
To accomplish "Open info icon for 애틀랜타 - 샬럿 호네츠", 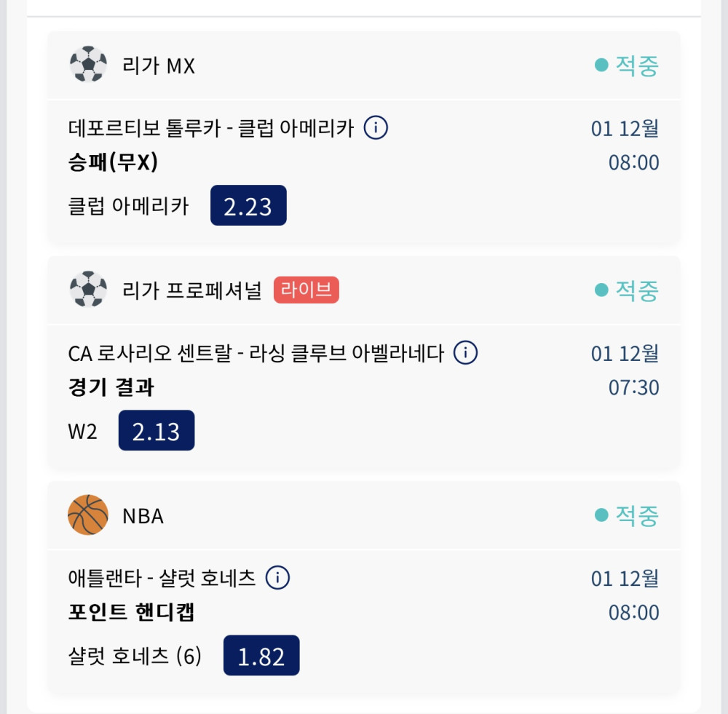I will click(277, 578).
